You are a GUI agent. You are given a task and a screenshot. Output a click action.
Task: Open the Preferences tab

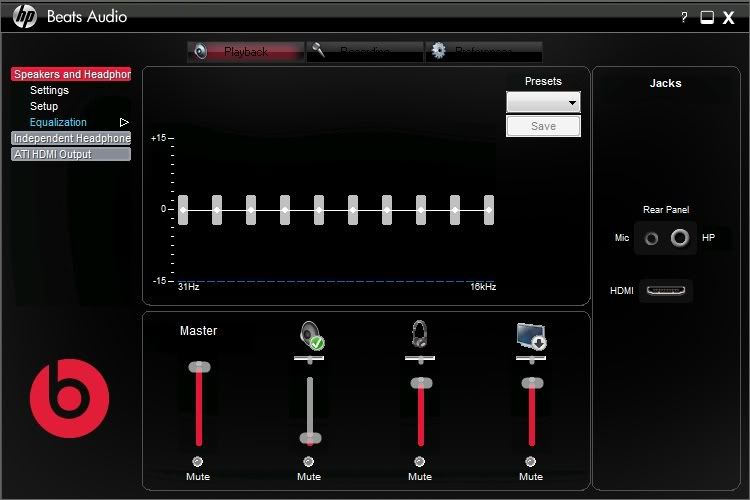tap(484, 52)
